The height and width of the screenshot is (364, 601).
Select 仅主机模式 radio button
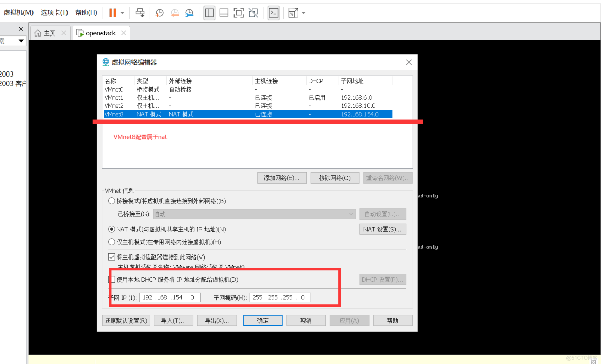pyautogui.click(x=112, y=242)
